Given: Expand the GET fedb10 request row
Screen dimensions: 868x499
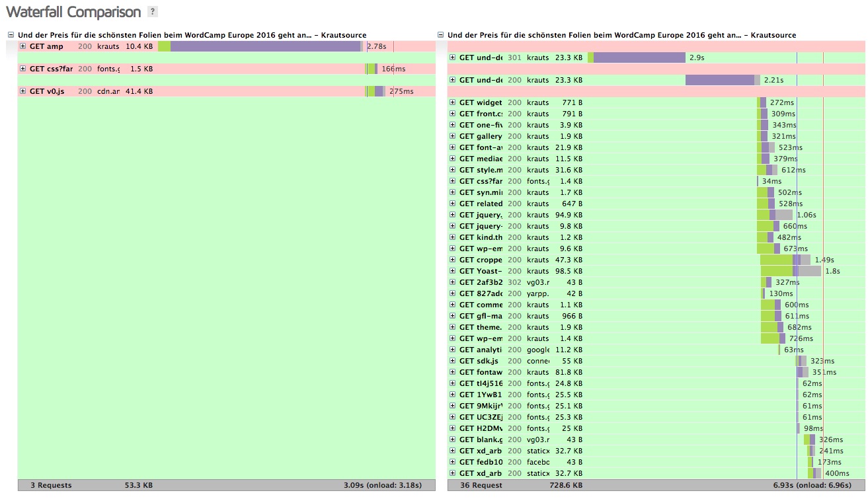Looking at the screenshot, I should click(x=453, y=462).
